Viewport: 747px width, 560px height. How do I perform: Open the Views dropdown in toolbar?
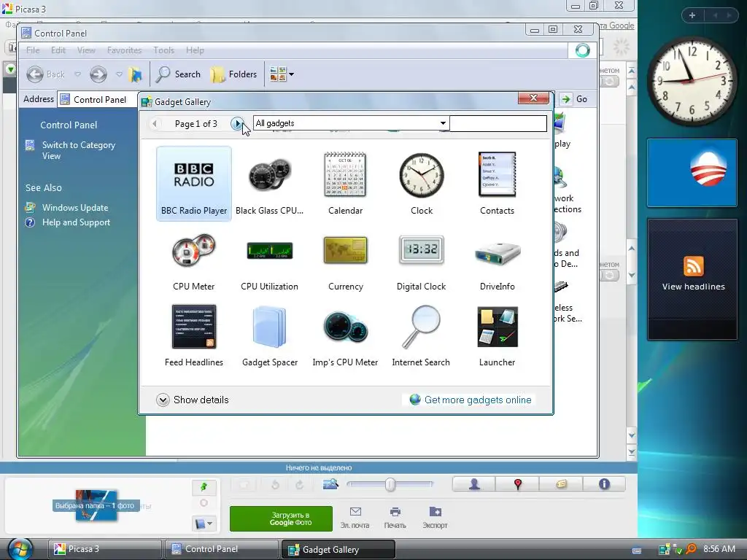pos(282,74)
